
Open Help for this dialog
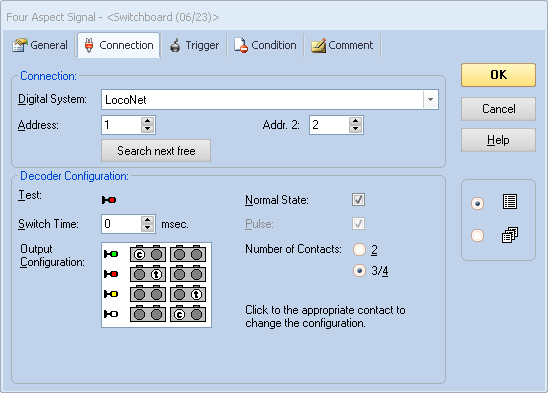point(498,140)
